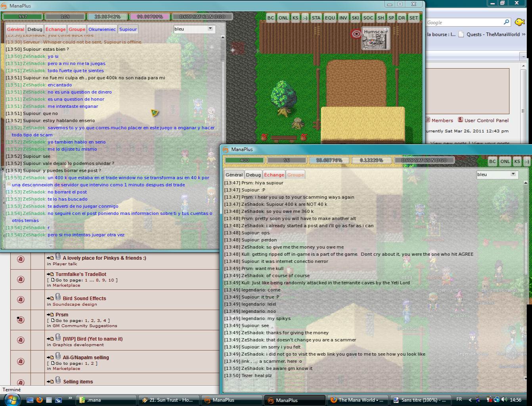The height and width of the screenshot is (406, 532).
Task: Open Bird Sound Effects topic
Action: pyautogui.click(x=84, y=299)
